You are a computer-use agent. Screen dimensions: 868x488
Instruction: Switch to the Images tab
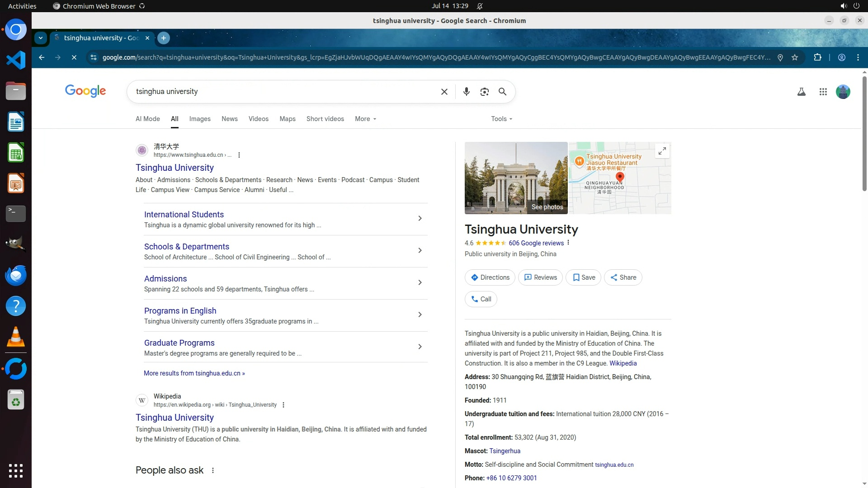click(x=199, y=119)
